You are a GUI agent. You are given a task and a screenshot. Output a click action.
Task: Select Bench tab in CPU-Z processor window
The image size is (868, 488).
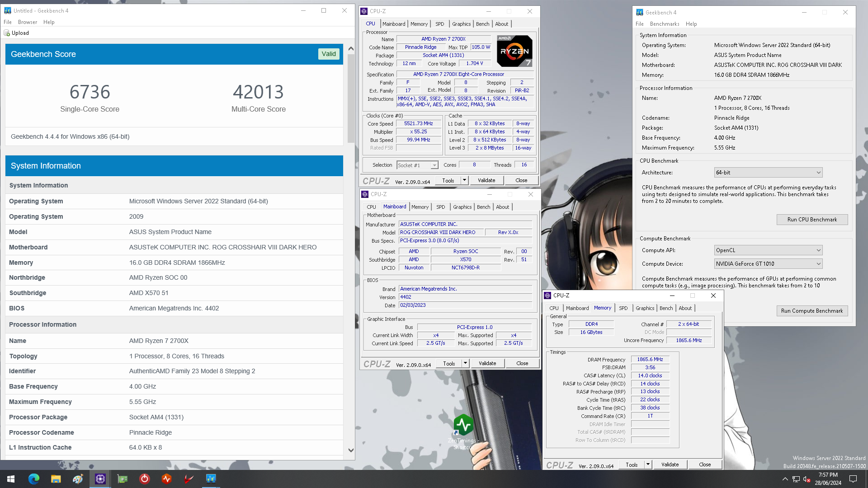[482, 24]
